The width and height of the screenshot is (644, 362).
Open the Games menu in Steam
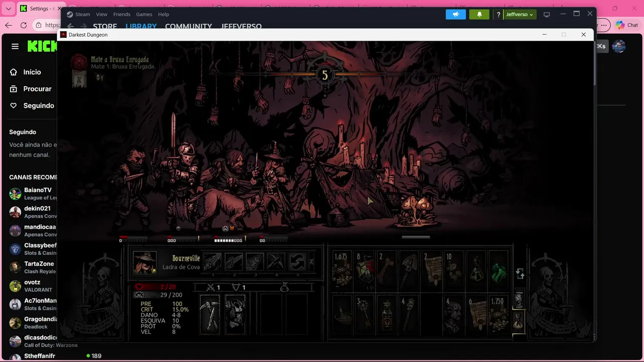click(144, 14)
